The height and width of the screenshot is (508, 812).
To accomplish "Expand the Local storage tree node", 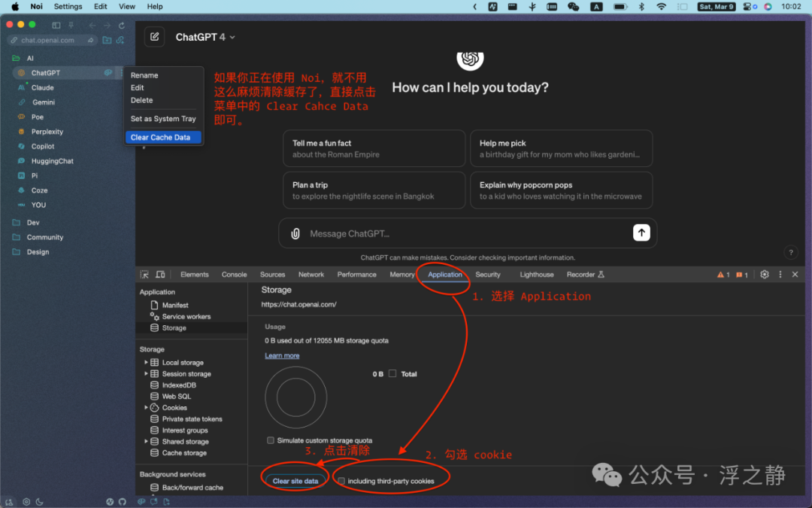I will [146, 362].
